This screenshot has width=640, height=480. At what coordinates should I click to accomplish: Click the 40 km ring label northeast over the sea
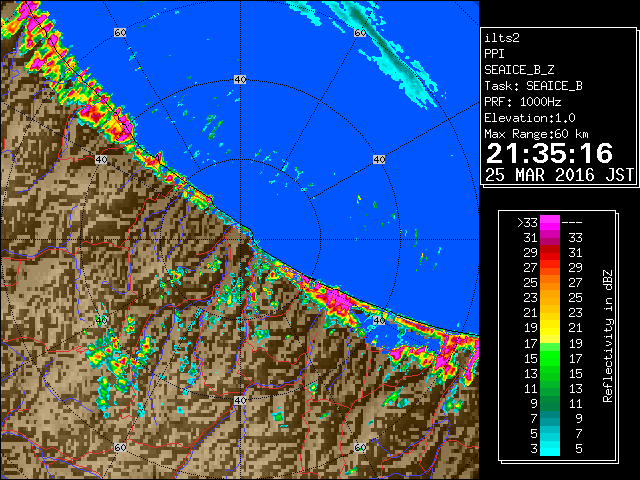pyautogui.click(x=379, y=160)
